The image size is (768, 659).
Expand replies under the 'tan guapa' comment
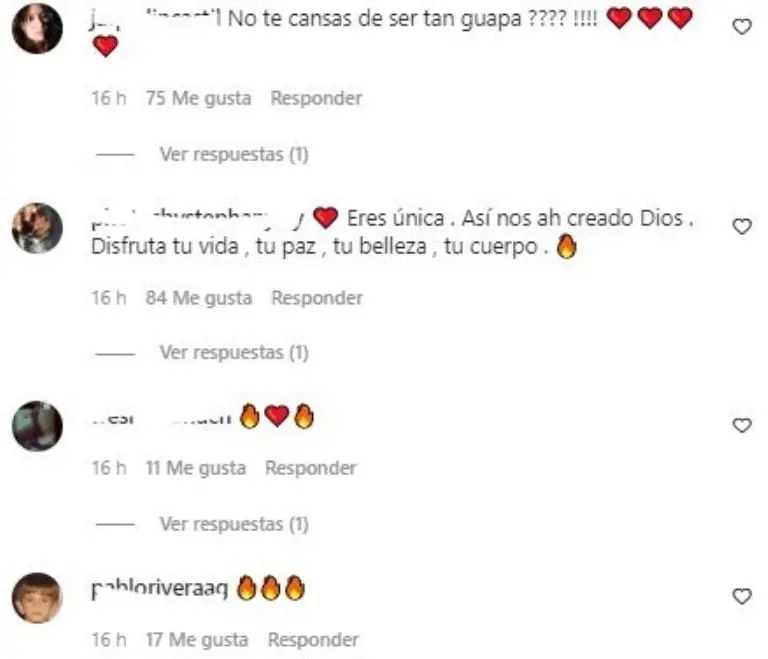click(234, 154)
